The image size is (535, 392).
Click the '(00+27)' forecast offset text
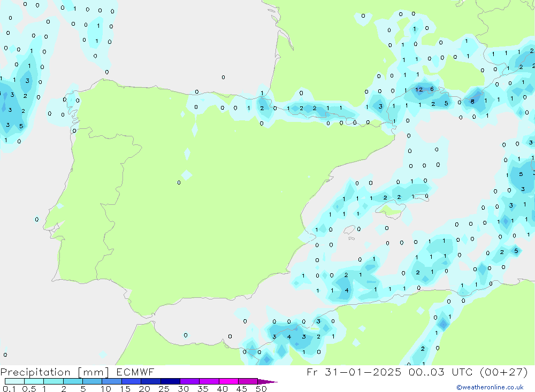[503, 372]
